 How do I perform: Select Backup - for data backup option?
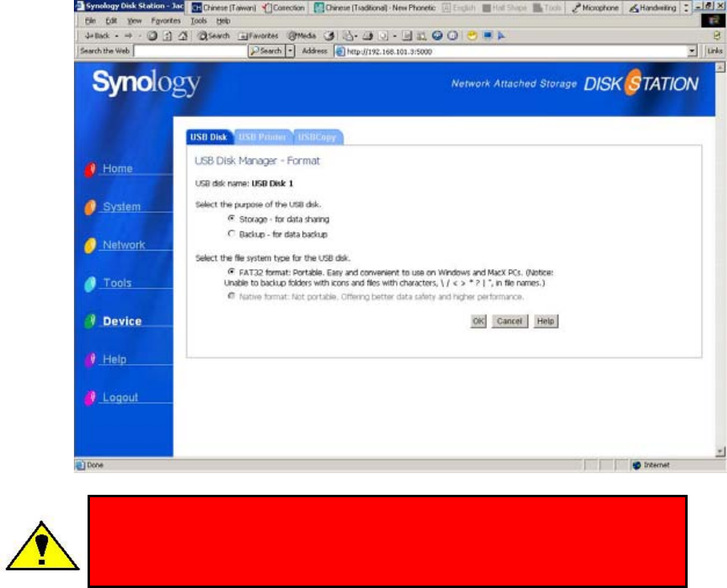tap(231, 234)
